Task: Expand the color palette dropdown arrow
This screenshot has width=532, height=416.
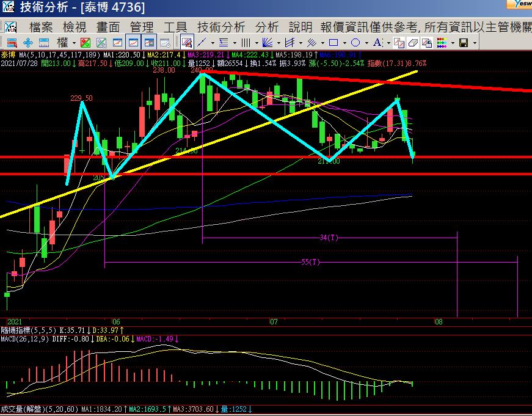Action: 452,43
